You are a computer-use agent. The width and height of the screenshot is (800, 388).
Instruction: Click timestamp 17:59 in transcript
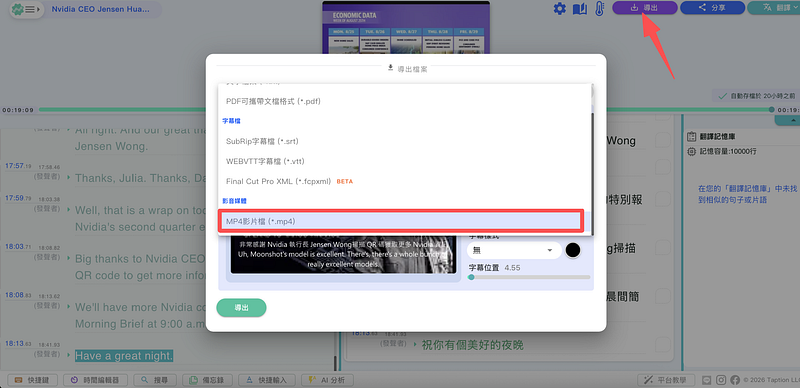pos(17,198)
